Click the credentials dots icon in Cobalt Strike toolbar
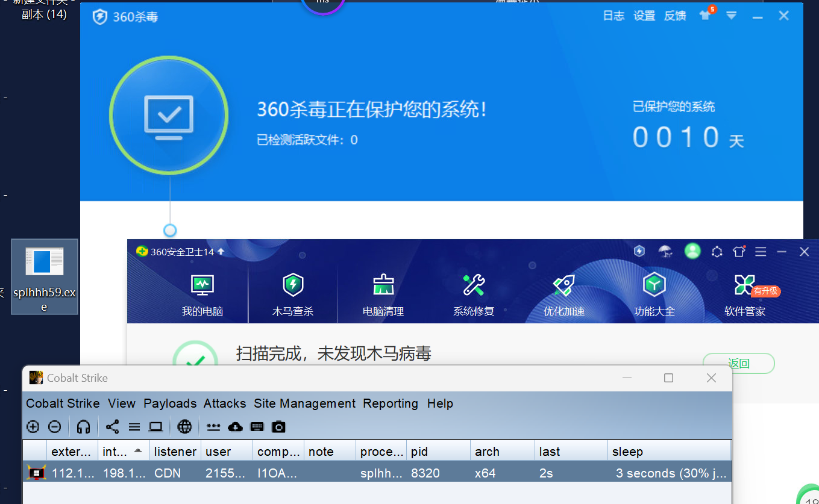 (213, 427)
